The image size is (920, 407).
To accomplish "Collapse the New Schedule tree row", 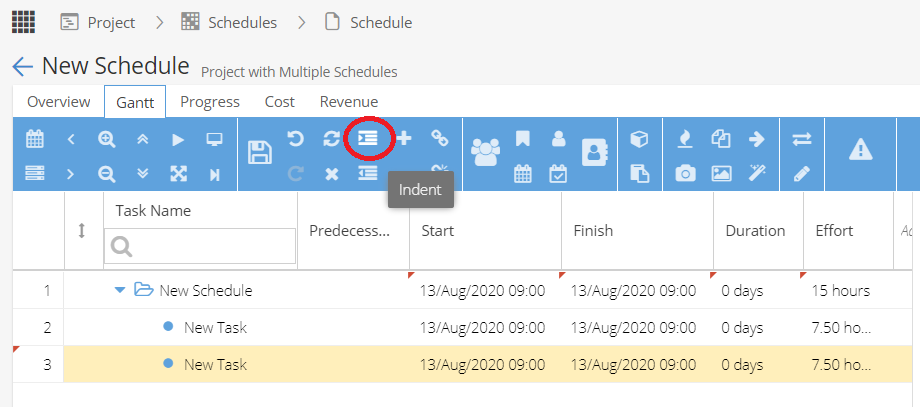I will coord(120,290).
